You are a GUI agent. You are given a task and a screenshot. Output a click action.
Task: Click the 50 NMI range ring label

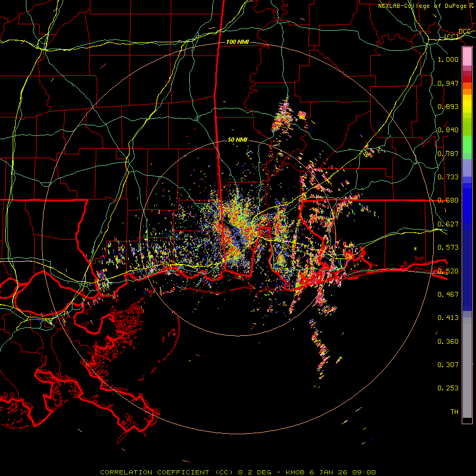point(237,140)
